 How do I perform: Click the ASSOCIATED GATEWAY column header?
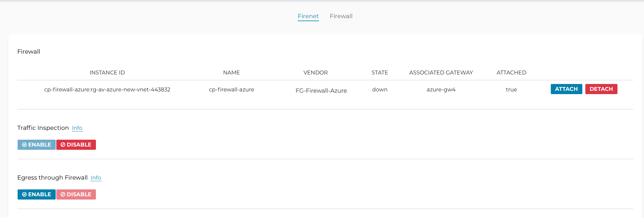(x=441, y=73)
